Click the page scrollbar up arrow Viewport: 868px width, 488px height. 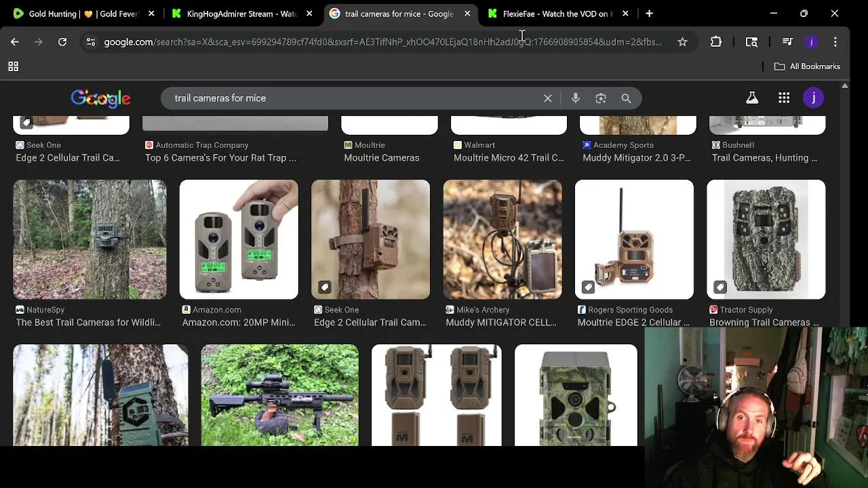844,86
